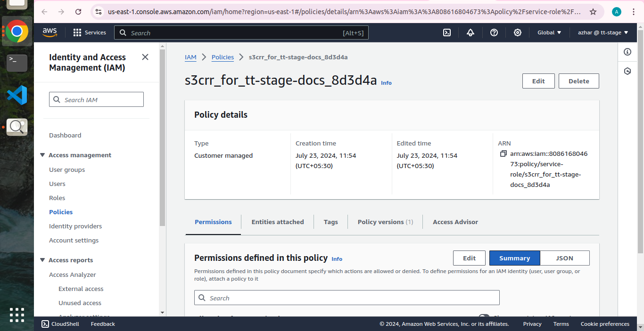
Task: Open the info panel icon on right
Action: point(627,52)
